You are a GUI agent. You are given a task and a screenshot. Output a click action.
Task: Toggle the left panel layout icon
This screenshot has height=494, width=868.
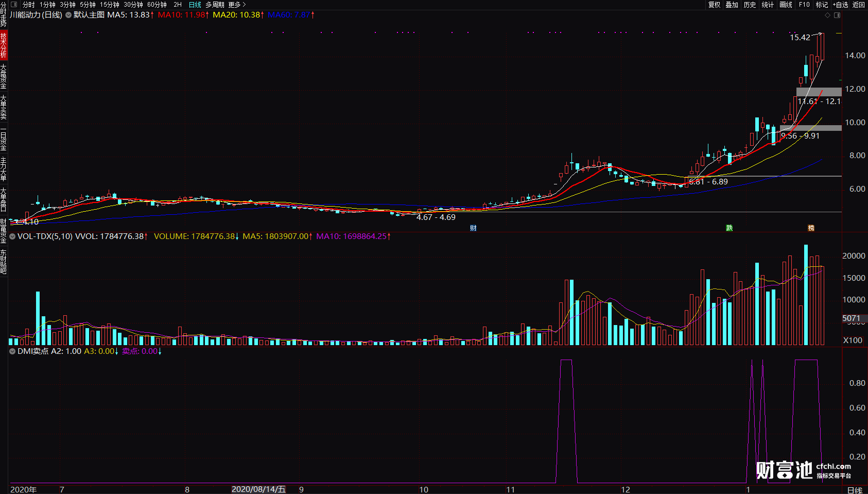click(x=14, y=5)
